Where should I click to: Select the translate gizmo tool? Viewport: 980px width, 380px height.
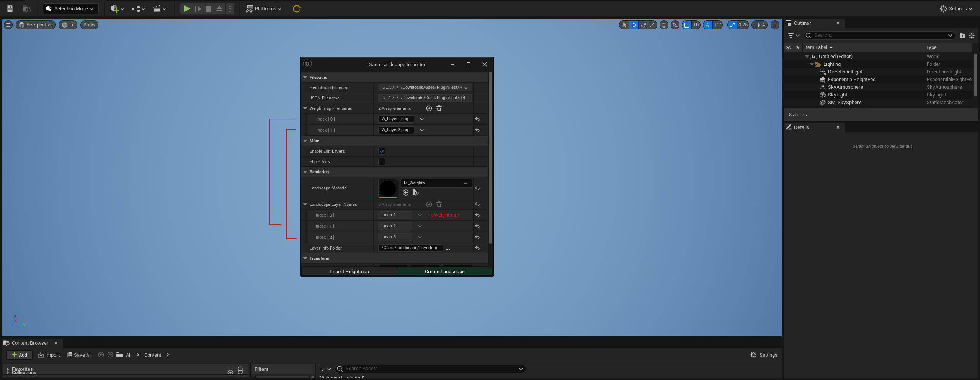pyautogui.click(x=634, y=25)
